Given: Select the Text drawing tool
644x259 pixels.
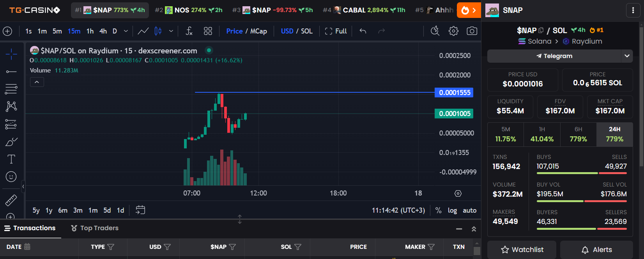Looking at the screenshot, I should point(11,159).
